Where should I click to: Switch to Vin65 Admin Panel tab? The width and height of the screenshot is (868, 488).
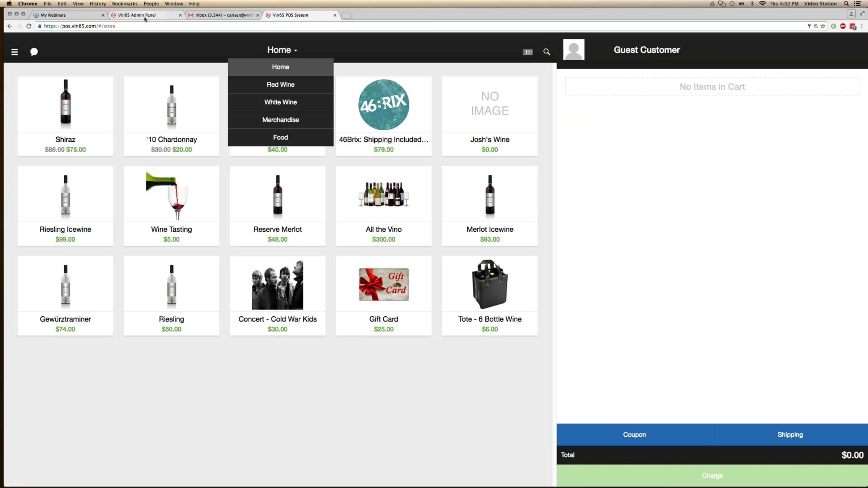(145, 15)
